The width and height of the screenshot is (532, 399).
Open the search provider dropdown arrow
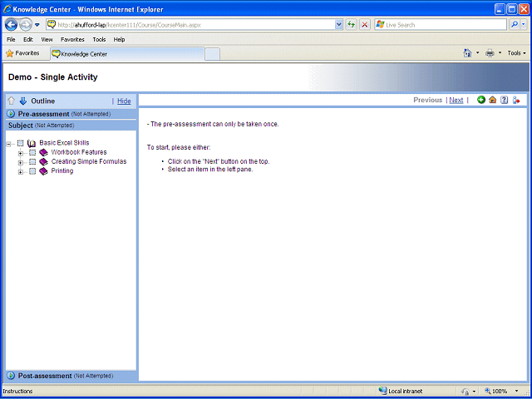click(x=524, y=24)
